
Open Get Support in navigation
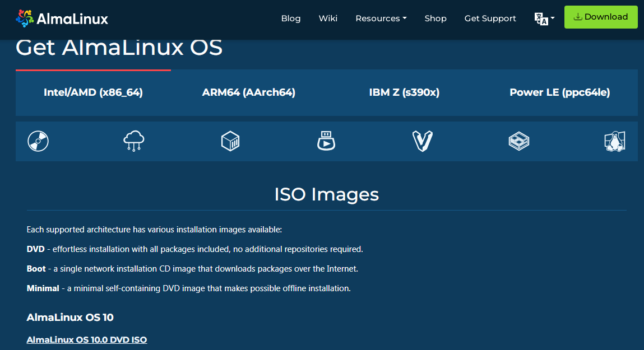click(x=490, y=18)
